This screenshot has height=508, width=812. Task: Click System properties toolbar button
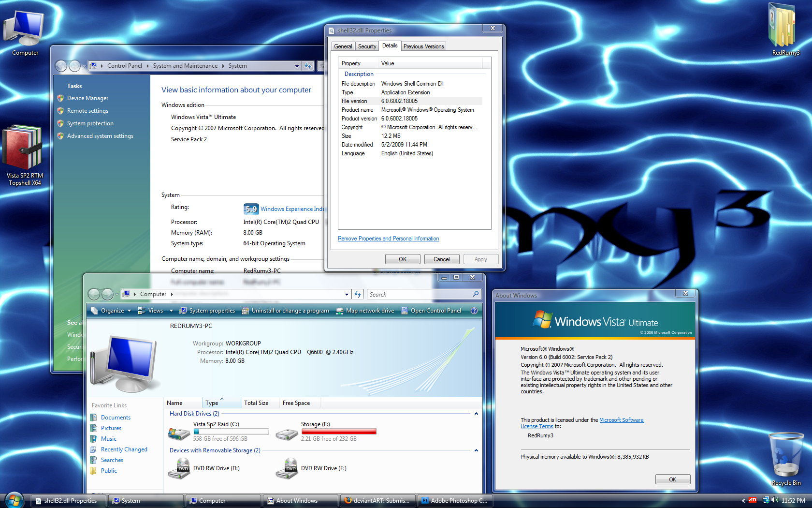[207, 311]
